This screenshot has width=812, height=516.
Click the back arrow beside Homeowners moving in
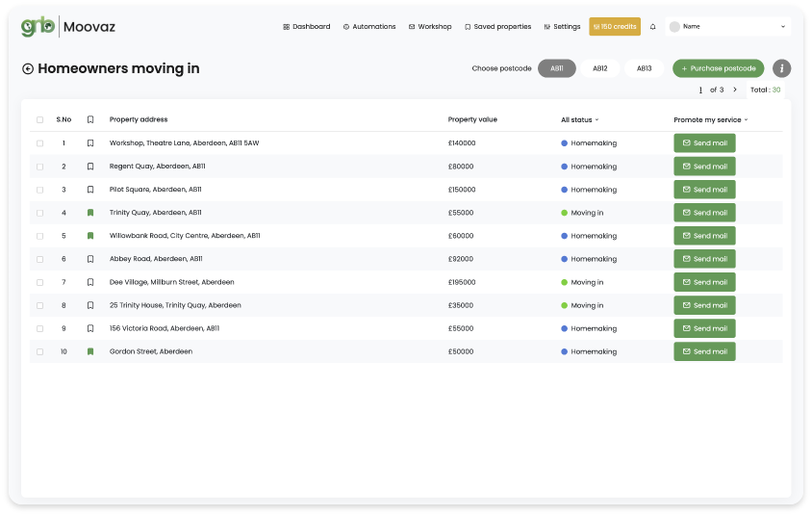tap(28, 68)
